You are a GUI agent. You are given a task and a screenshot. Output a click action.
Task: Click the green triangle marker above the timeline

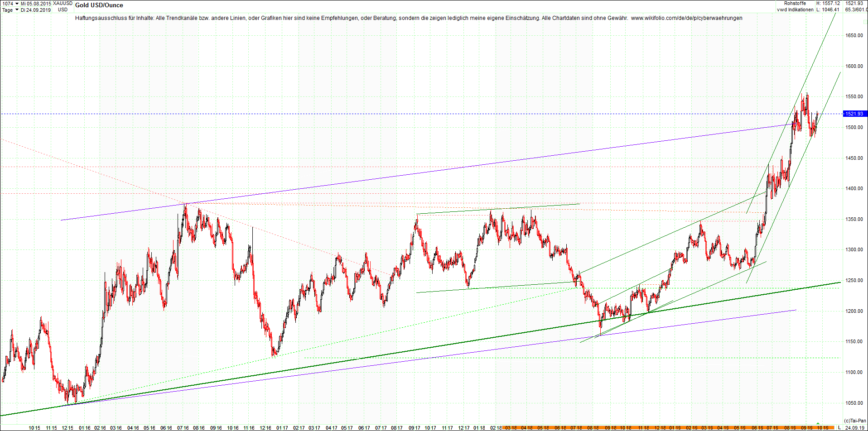[x=818, y=423]
